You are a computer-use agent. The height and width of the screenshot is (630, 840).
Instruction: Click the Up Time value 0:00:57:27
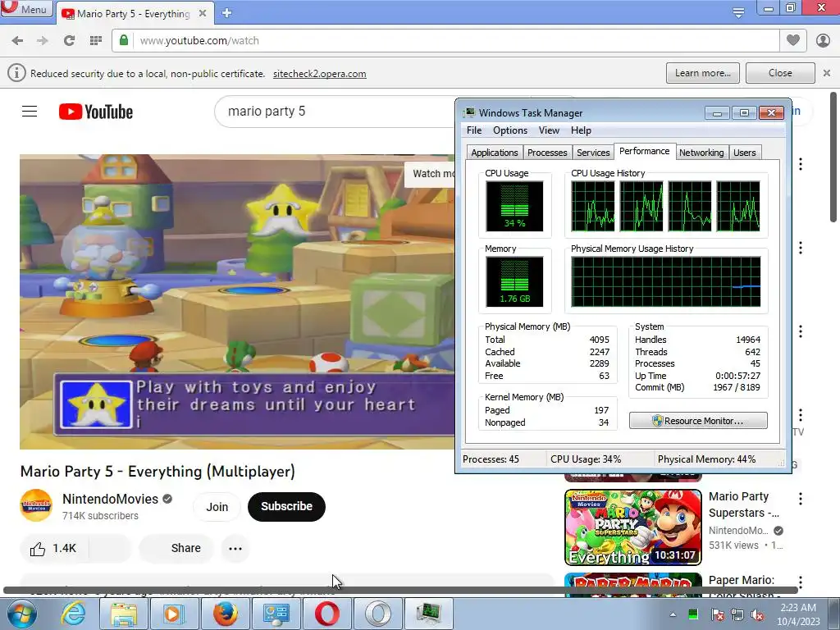coord(737,376)
